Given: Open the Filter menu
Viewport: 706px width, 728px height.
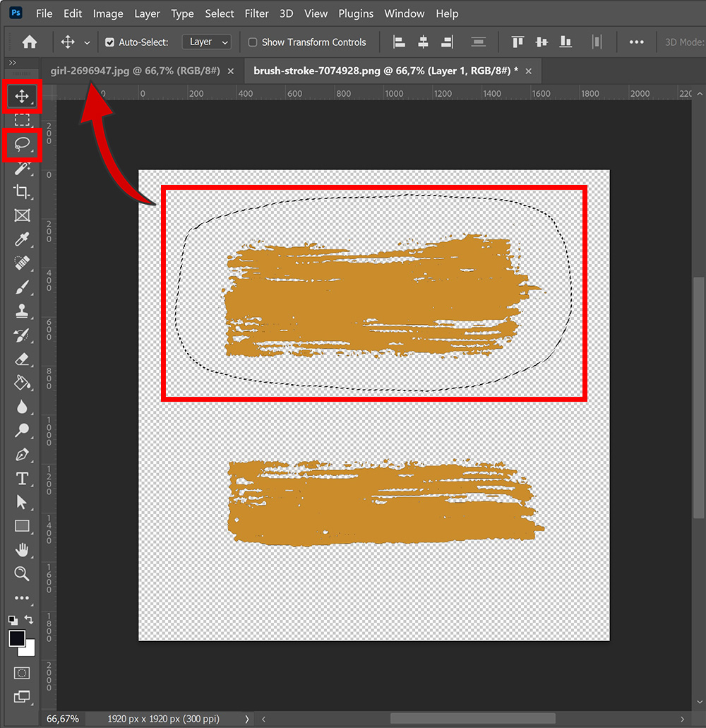Looking at the screenshot, I should pos(256,13).
